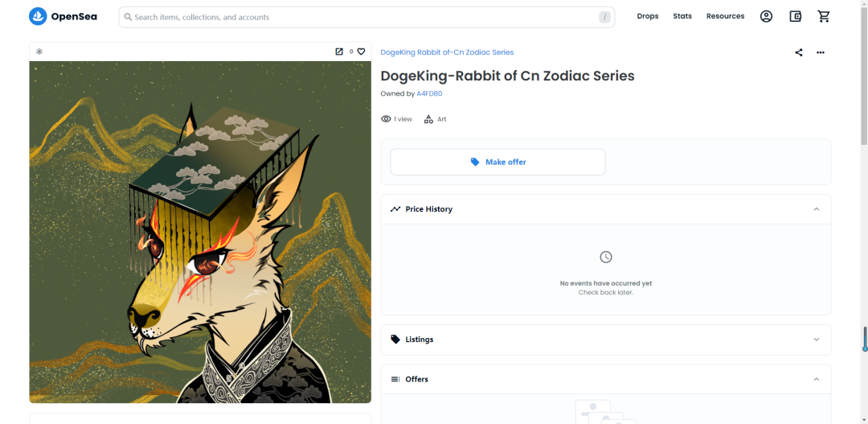This screenshot has width=868, height=424.
Task: Open the more options ellipsis menu
Action: click(820, 52)
